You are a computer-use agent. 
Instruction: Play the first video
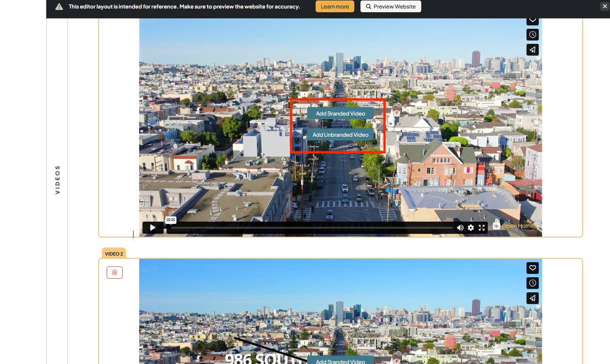coord(153,228)
